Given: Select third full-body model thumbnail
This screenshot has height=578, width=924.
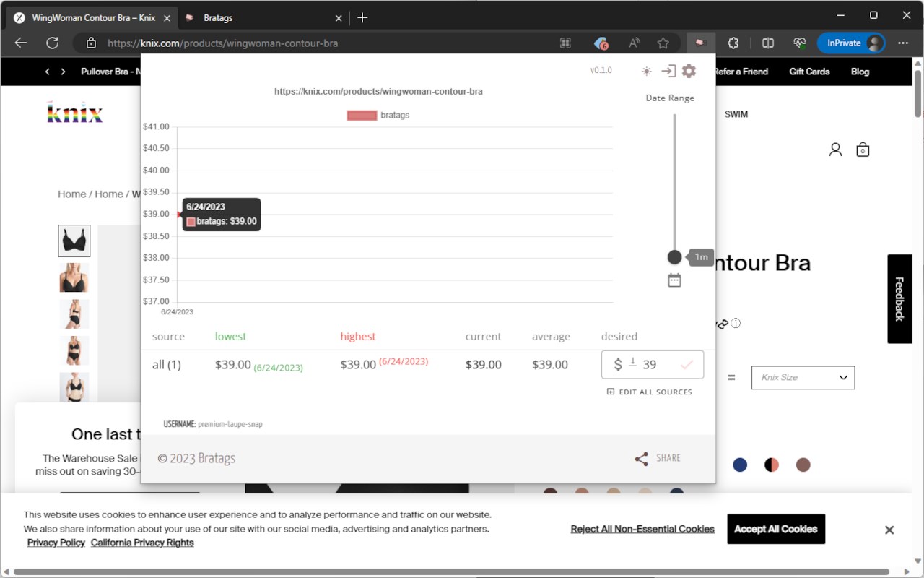Looking at the screenshot, I should tap(74, 314).
